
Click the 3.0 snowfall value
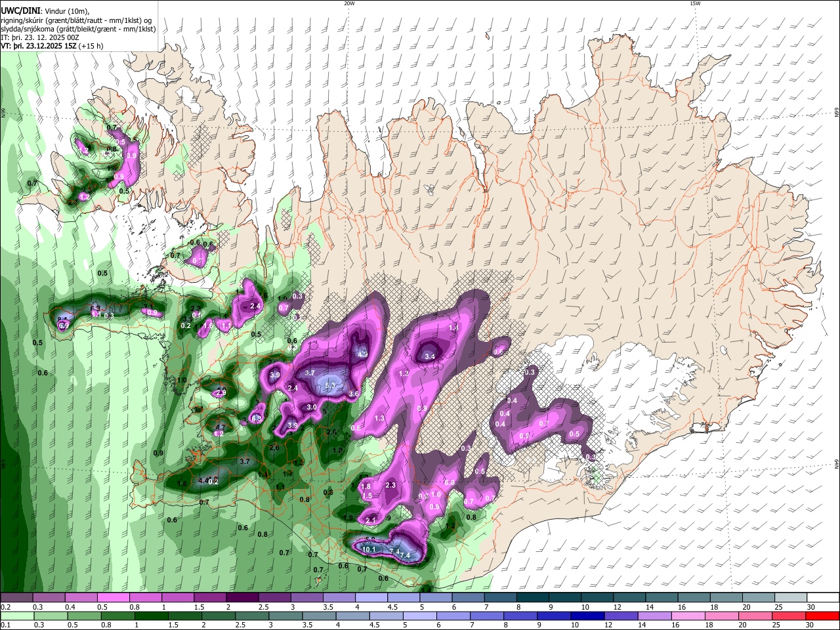[x=312, y=408]
